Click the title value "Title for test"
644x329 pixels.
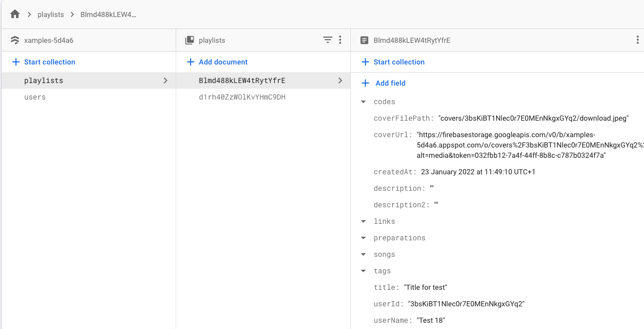426,287
